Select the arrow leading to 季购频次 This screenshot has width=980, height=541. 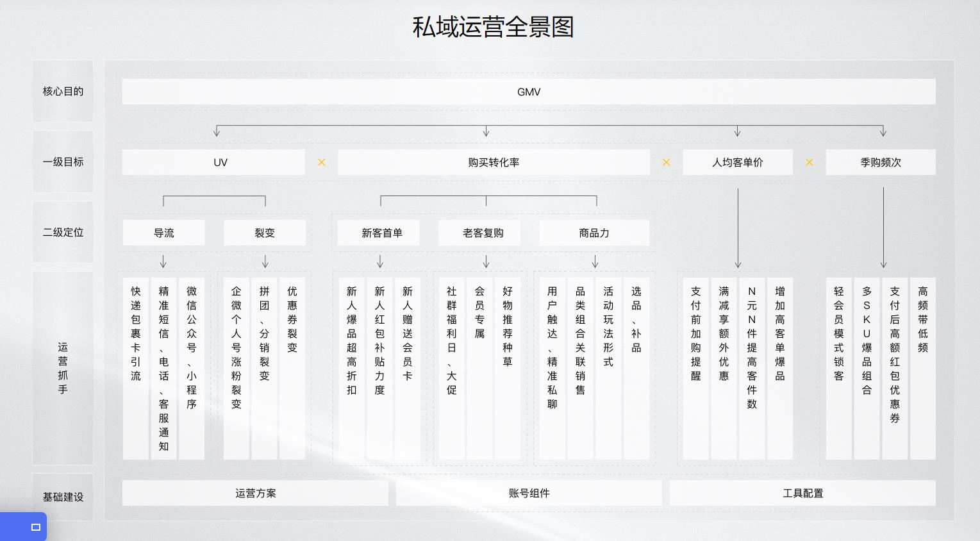883,130
